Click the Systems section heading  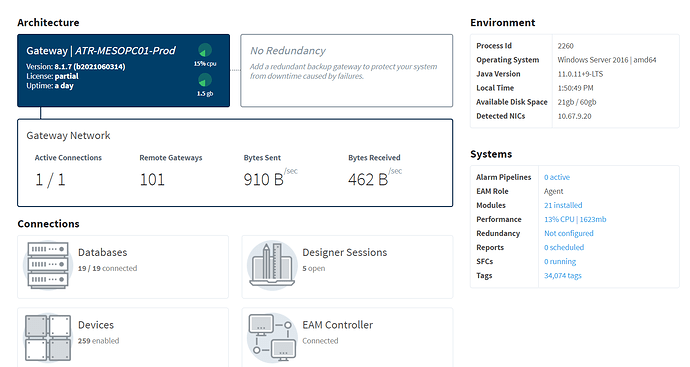(x=491, y=154)
